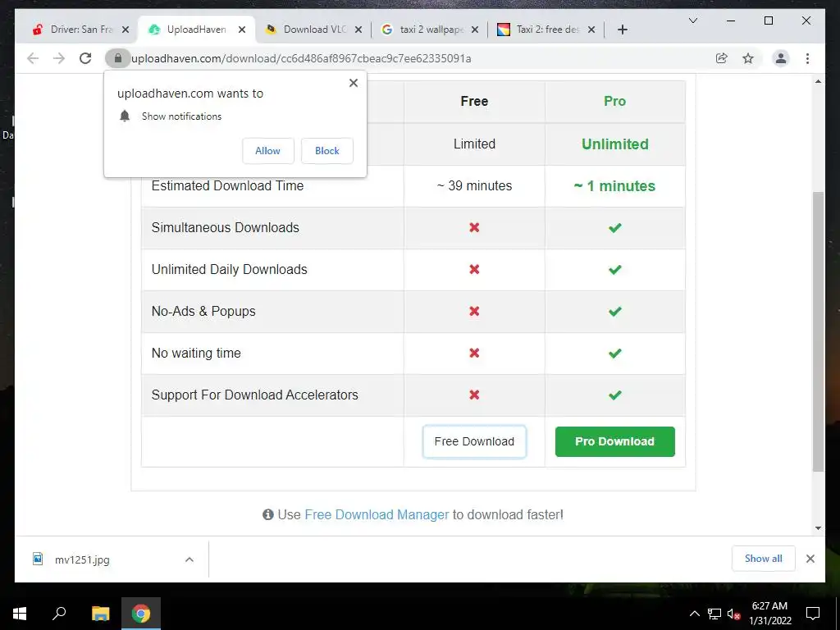The height and width of the screenshot is (630, 840).
Task: Open File Explorer from the taskbar
Action: (100, 614)
